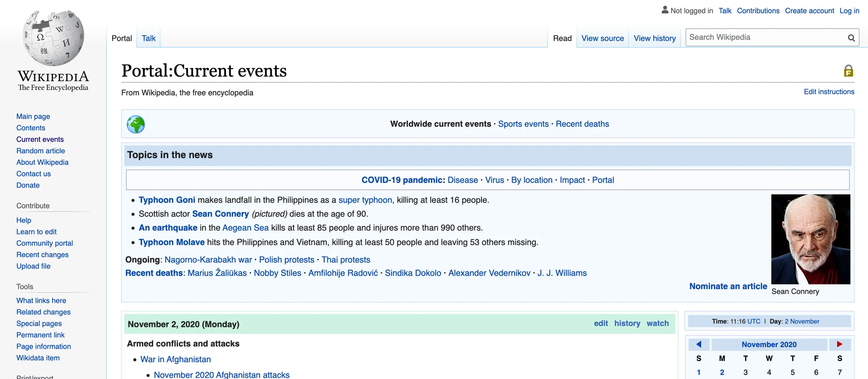Click the Create account link

point(809,10)
